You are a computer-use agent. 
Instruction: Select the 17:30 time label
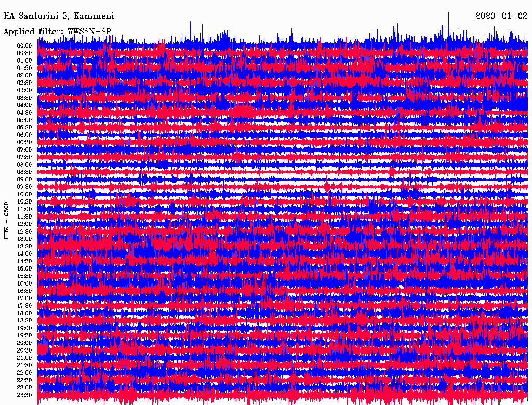click(24, 306)
